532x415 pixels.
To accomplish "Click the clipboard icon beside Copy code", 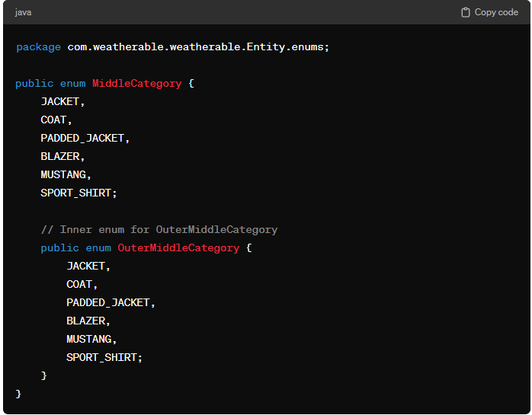I will click(466, 12).
